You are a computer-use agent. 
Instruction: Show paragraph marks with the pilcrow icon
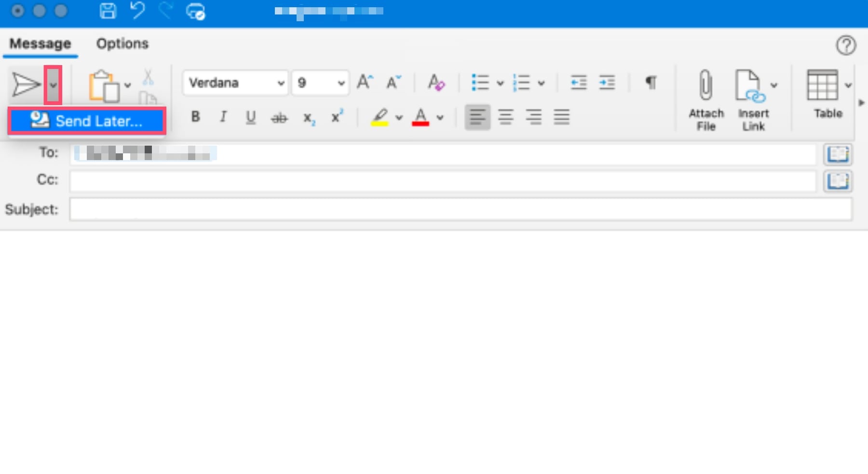coord(651,82)
